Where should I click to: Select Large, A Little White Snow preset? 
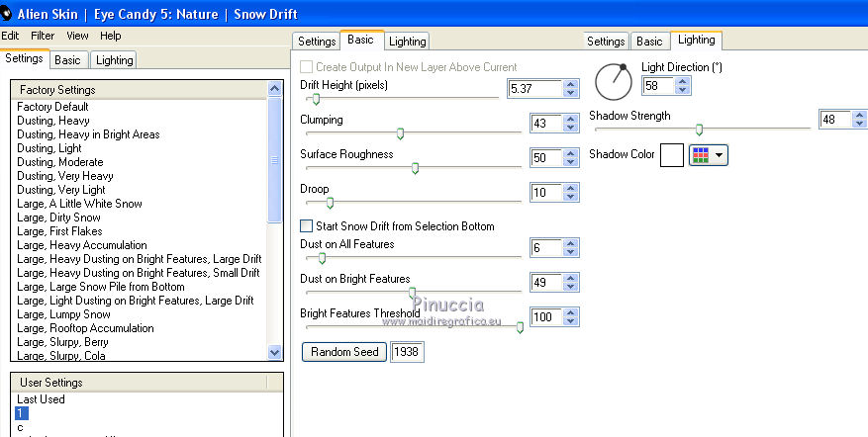(x=79, y=204)
